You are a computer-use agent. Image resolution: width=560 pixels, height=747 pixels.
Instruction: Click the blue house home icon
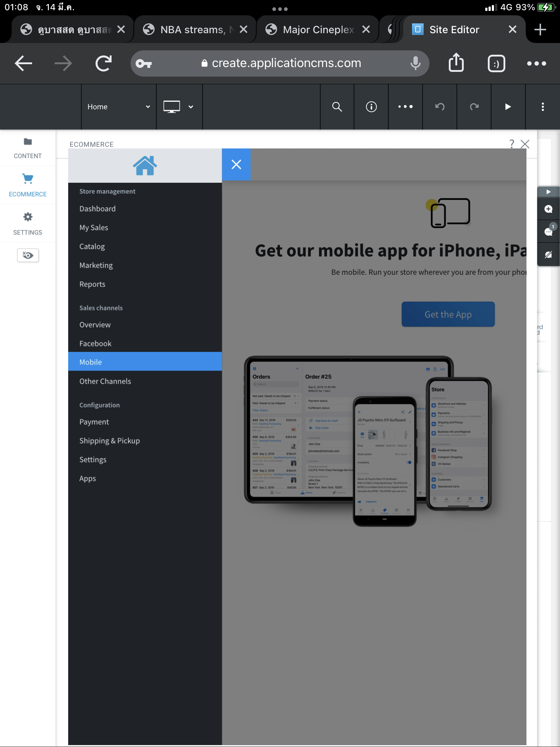click(145, 166)
